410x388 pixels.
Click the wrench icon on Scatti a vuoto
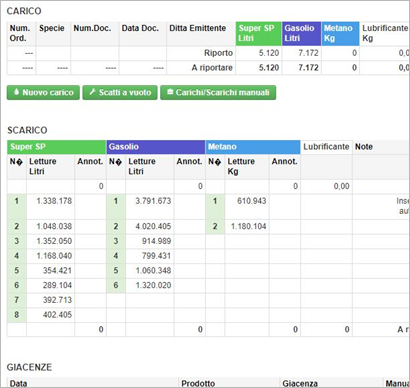pyautogui.click(x=93, y=92)
